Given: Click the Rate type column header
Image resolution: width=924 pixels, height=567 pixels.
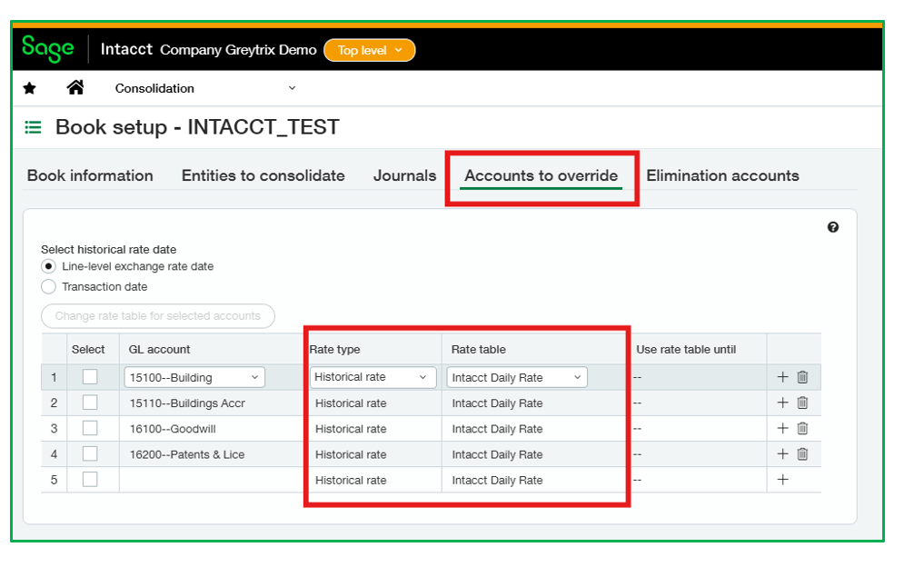Looking at the screenshot, I should click(334, 350).
